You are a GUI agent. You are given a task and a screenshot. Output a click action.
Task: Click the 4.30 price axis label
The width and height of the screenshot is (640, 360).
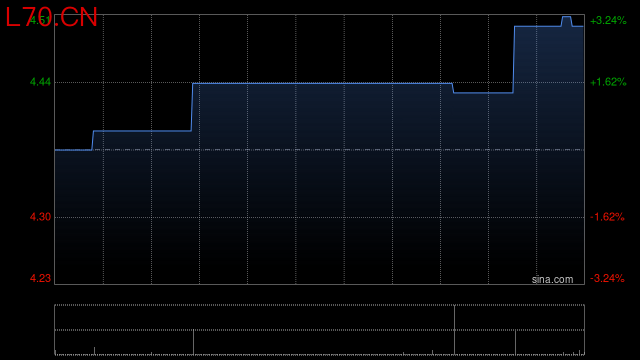point(40,217)
